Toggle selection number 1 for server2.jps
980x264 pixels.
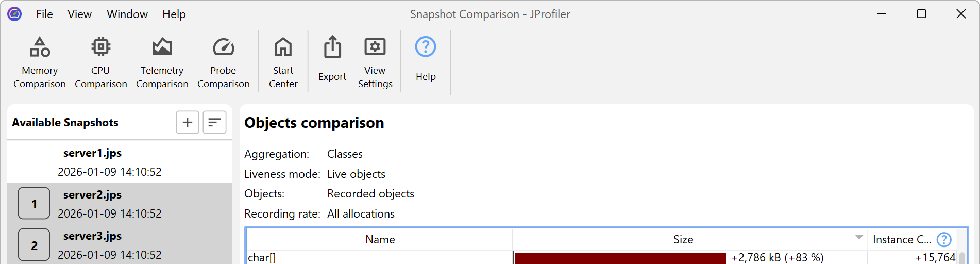tap(34, 204)
